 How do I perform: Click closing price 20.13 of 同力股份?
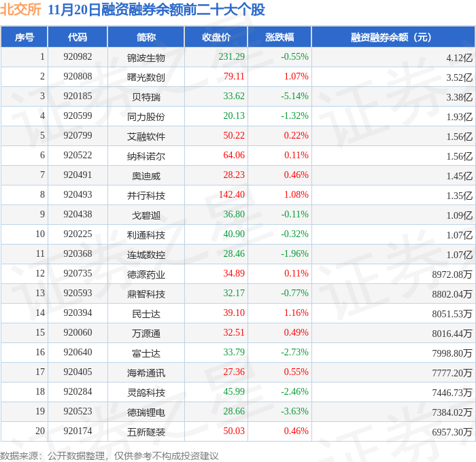click(x=234, y=115)
